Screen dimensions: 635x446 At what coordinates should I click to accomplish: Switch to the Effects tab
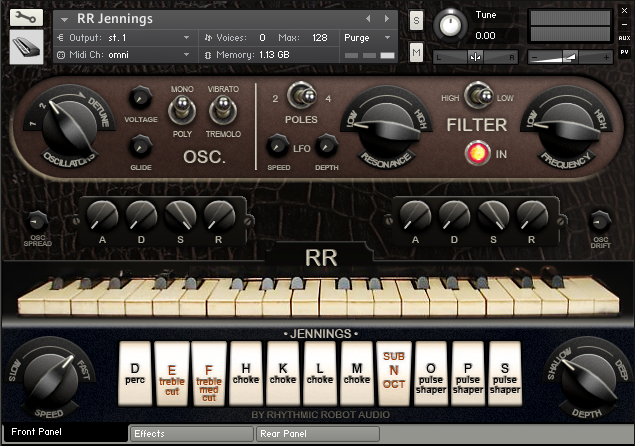191,434
